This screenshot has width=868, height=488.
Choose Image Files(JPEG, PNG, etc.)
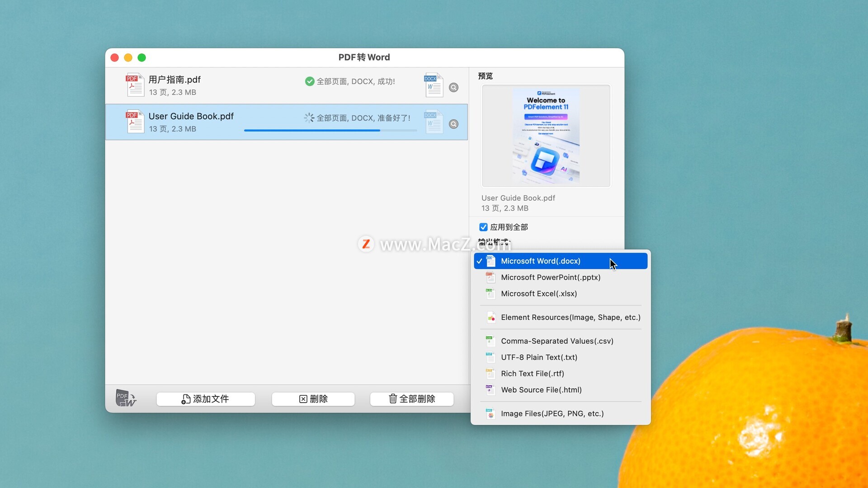click(561, 414)
